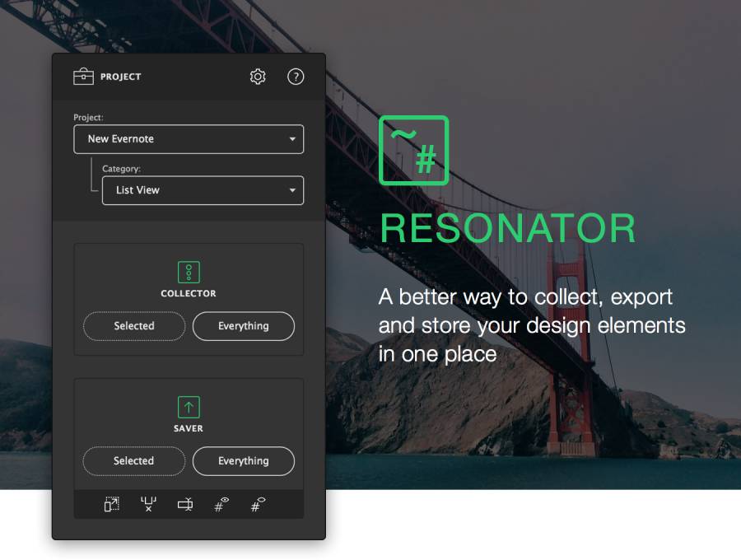Choose Selected under Collector
Viewport: 741px width, 560px height.
point(134,326)
